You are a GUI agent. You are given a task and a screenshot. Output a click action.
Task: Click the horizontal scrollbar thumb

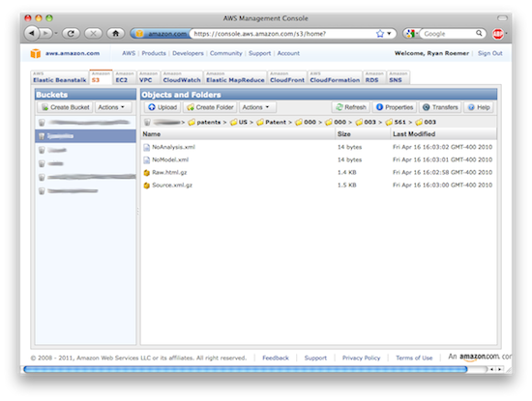(x=246, y=369)
